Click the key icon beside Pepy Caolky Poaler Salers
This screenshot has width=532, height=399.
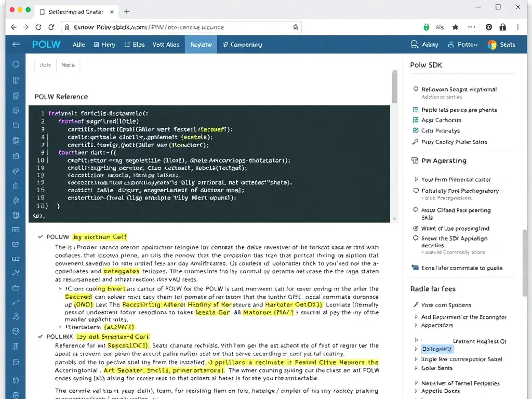(415, 142)
